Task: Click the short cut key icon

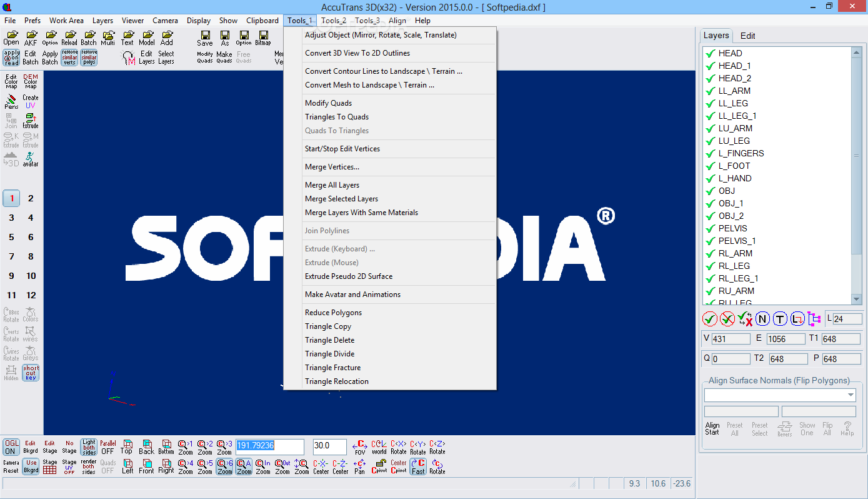Action: coord(31,373)
